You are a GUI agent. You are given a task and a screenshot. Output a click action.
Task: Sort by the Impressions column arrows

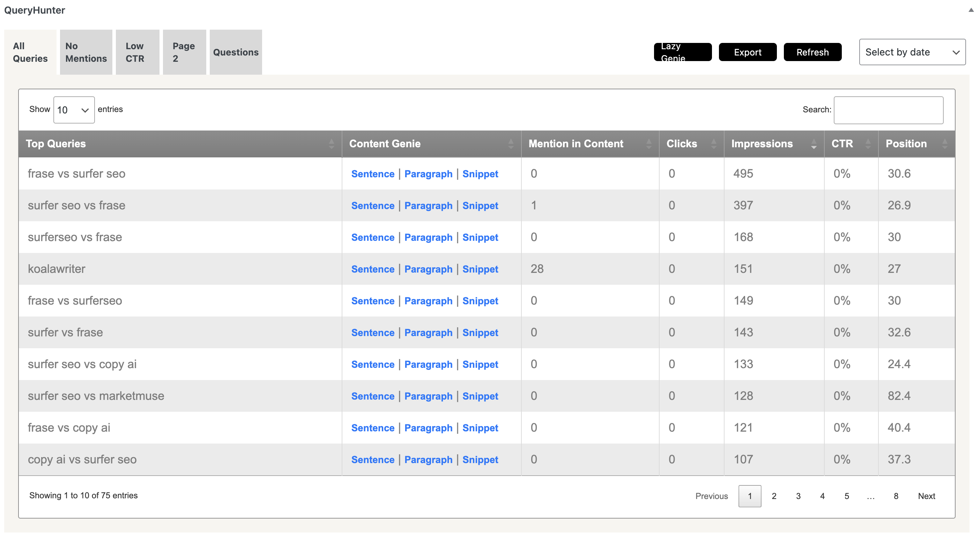814,144
